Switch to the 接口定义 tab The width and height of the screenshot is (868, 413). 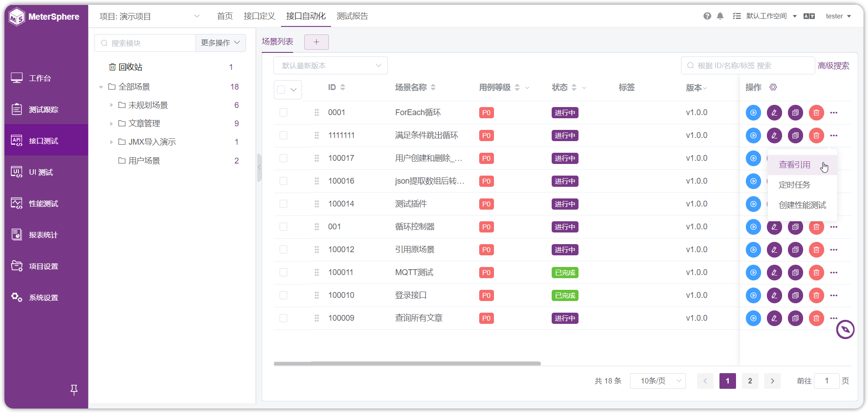(x=260, y=16)
